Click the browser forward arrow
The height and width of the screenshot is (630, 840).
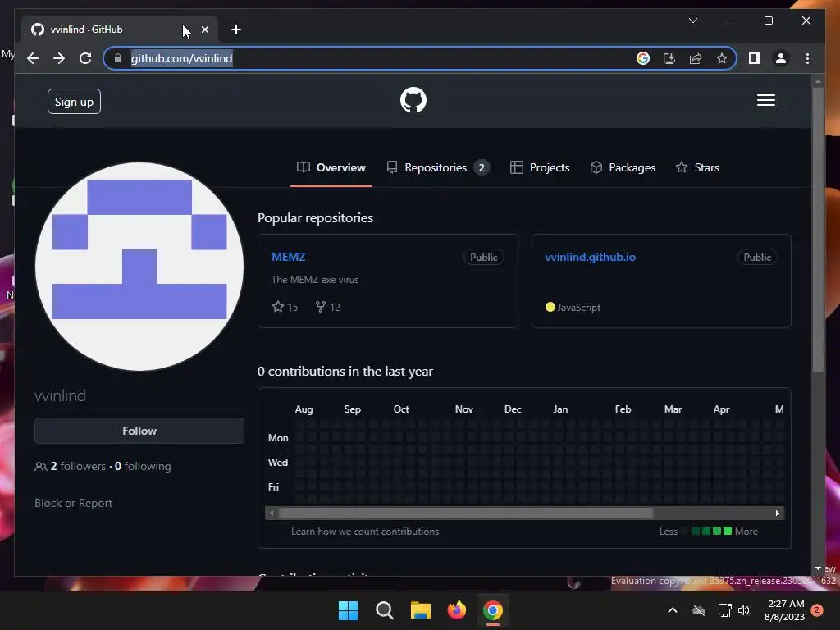(x=59, y=58)
